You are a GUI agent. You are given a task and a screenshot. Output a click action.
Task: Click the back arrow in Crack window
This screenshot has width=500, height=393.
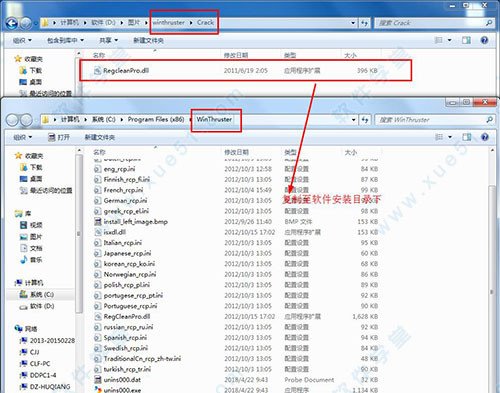click(x=12, y=23)
